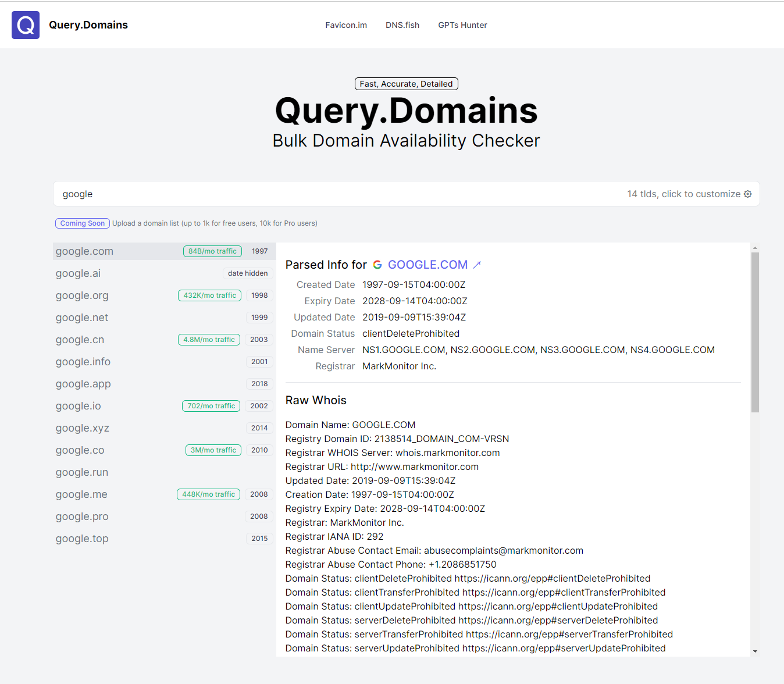Click the Query.Domains Q logo icon
The width and height of the screenshot is (784, 684).
click(26, 25)
